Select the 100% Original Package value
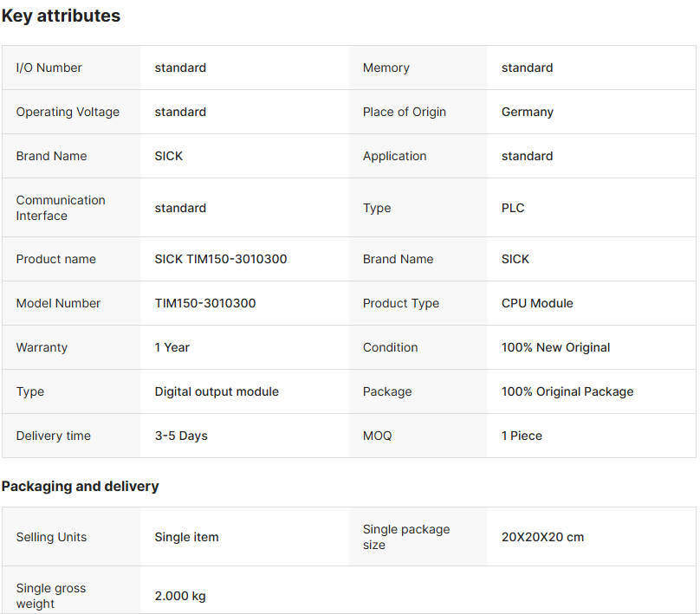The height and width of the screenshot is (614, 700). coord(567,391)
